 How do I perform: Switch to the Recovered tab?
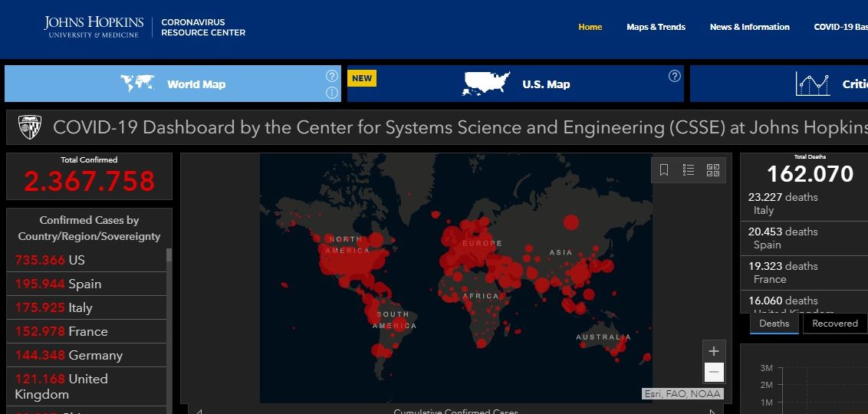click(x=835, y=324)
